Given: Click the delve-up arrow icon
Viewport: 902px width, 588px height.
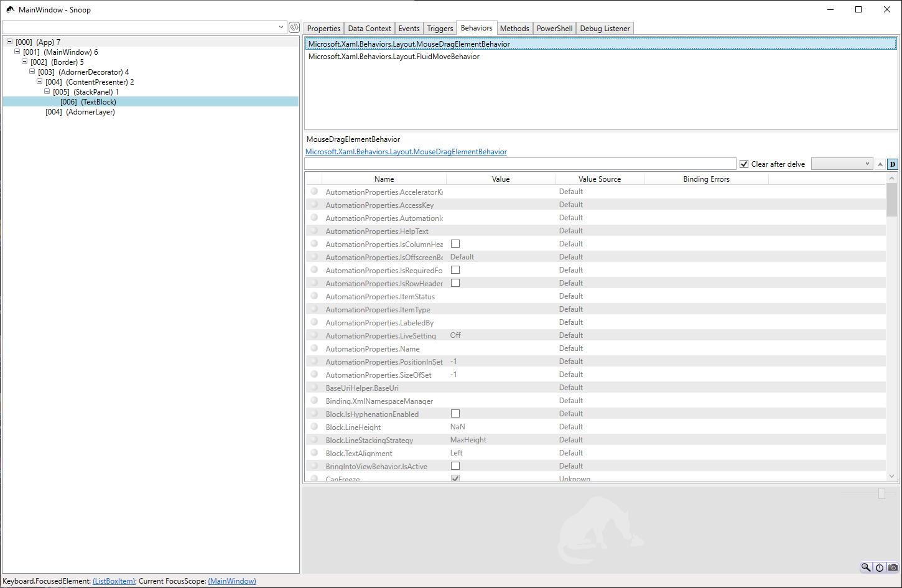Looking at the screenshot, I should [880, 164].
